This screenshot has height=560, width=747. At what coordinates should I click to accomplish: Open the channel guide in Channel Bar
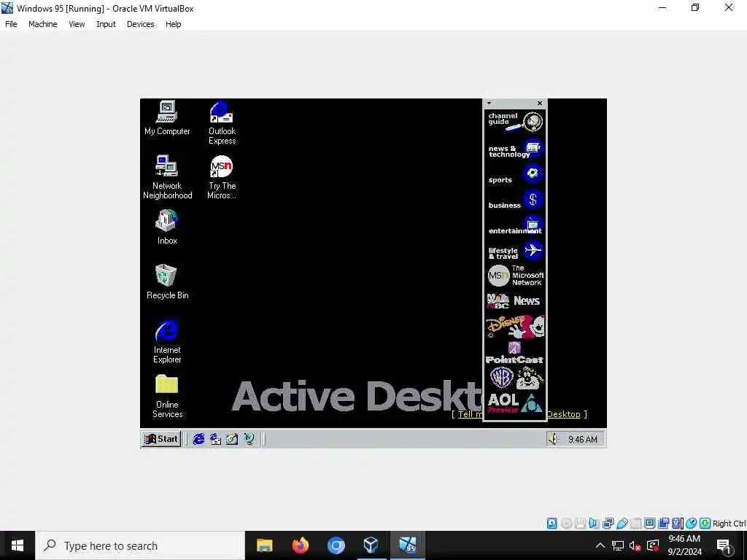coord(515,122)
